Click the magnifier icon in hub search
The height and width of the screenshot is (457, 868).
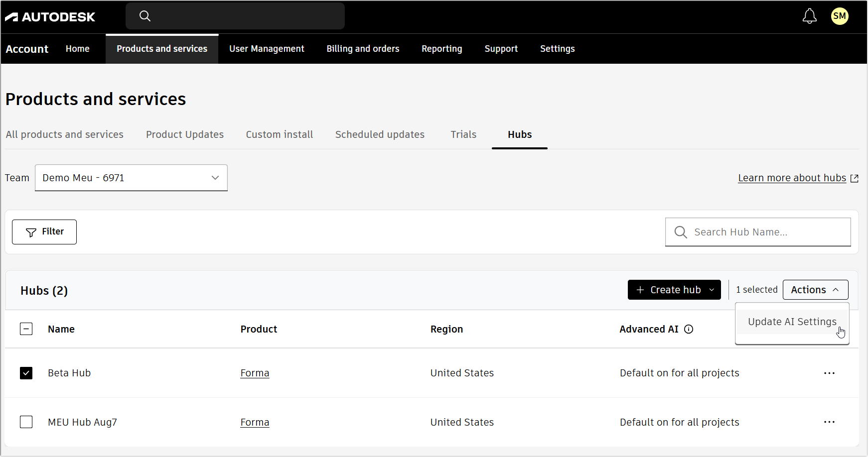pyautogui.click(x=680, y=232)
